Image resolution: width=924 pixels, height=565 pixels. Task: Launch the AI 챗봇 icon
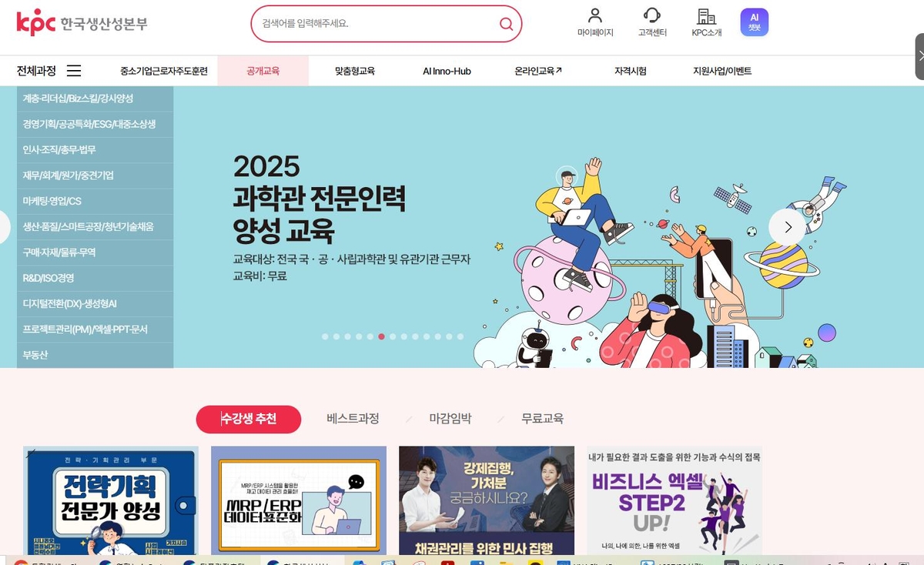755,22
